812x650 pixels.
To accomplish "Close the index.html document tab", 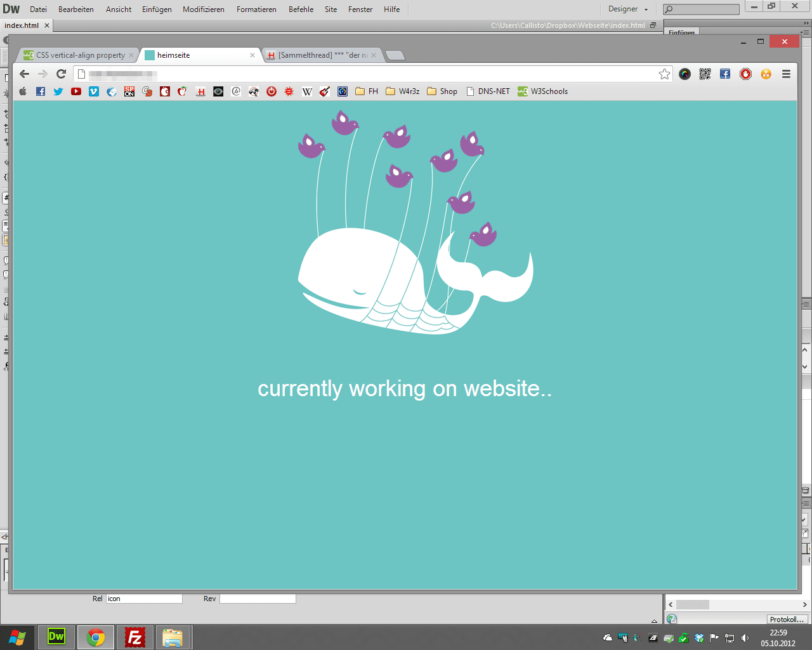I will 47,25.
